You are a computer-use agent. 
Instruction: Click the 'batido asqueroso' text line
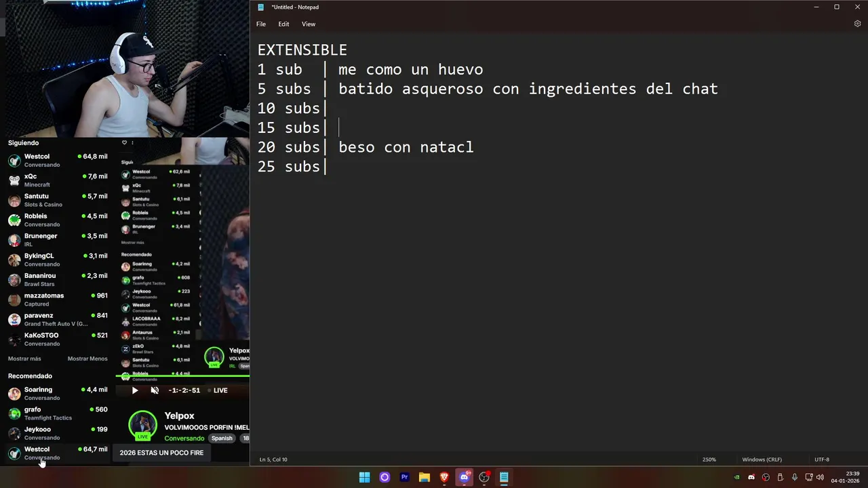coord(528,89)
